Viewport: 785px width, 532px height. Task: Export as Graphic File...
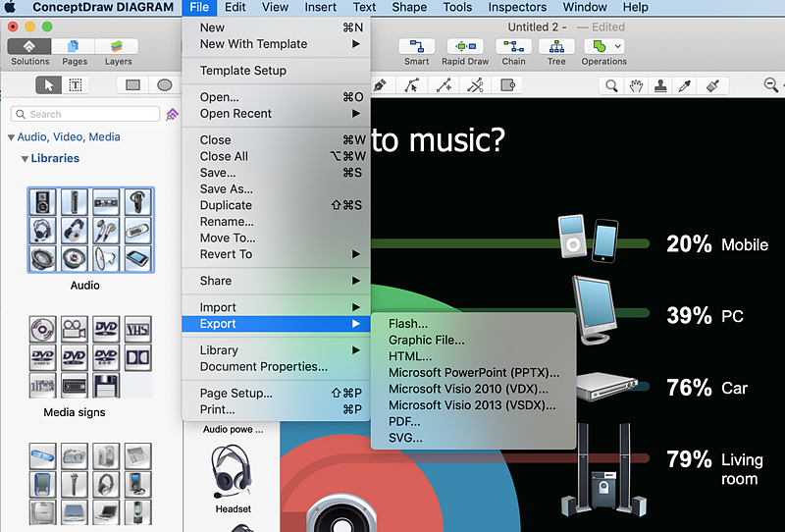coord(473,341)
